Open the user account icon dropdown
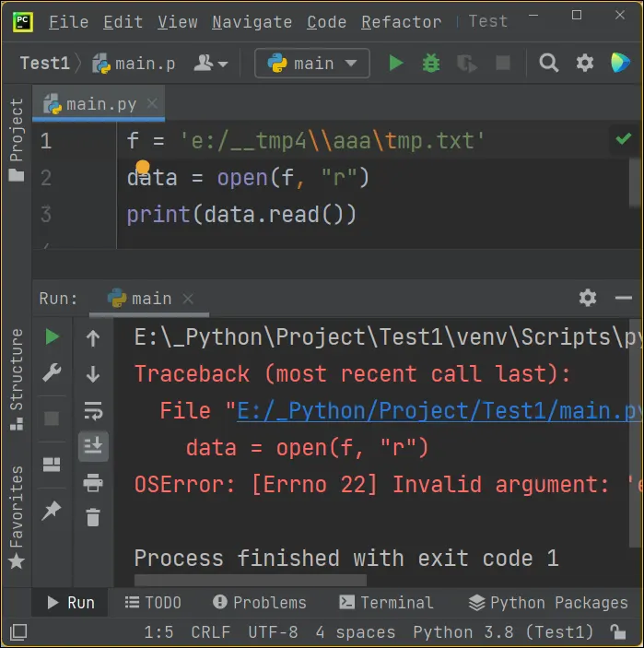The image size is (644, 648). (x=211, y=64)
